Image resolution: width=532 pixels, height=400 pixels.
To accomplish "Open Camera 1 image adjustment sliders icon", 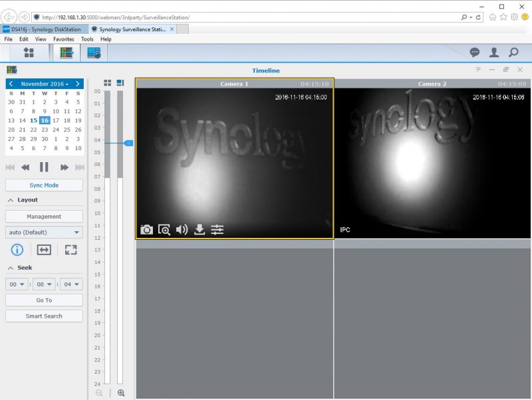I will coord(217,230).
